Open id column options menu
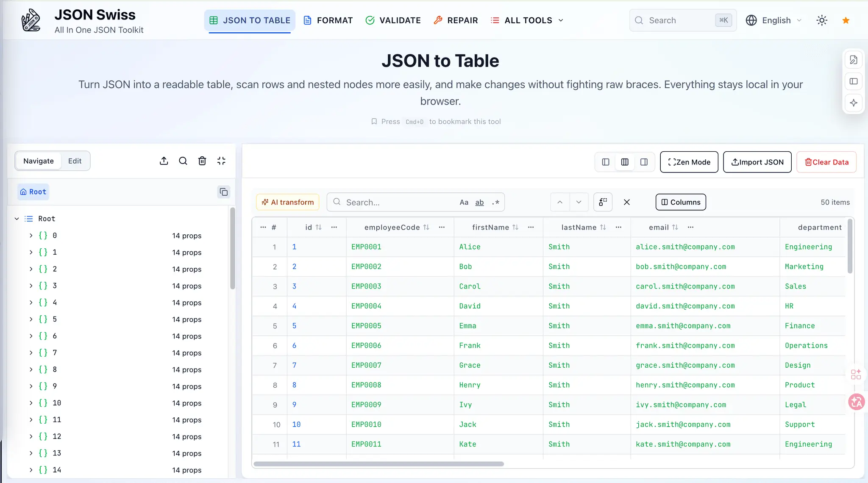The image size is (868, 483). click(334, 228)
